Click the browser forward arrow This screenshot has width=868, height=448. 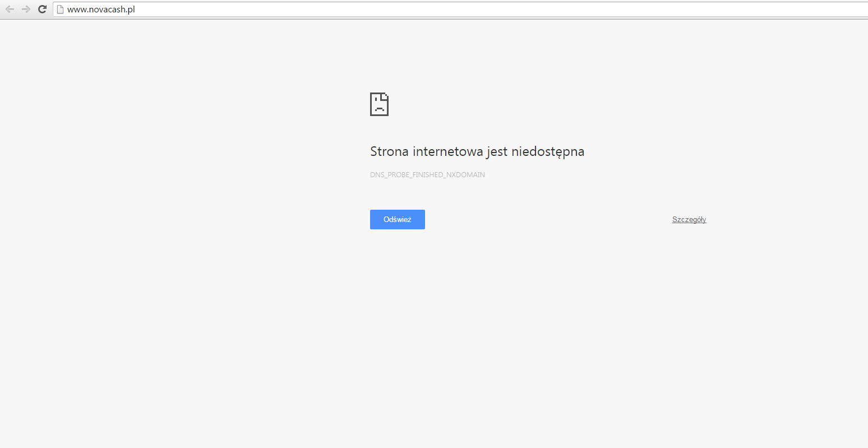click(x=26, y=9)
